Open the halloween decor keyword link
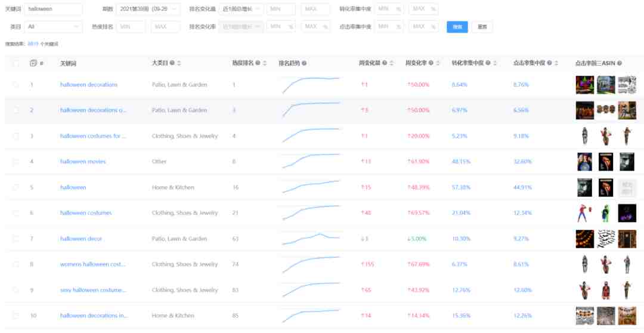 click(81, 239)
